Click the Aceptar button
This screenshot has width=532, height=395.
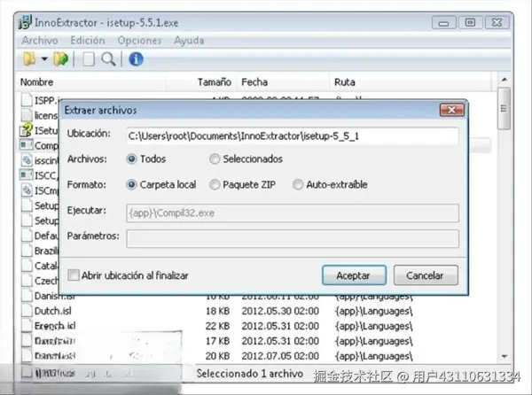click(x=354, y=275)
